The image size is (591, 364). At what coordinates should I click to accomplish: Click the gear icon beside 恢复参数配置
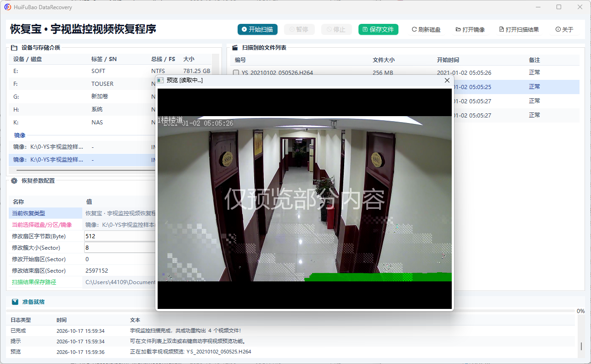(x=14, y=181)
